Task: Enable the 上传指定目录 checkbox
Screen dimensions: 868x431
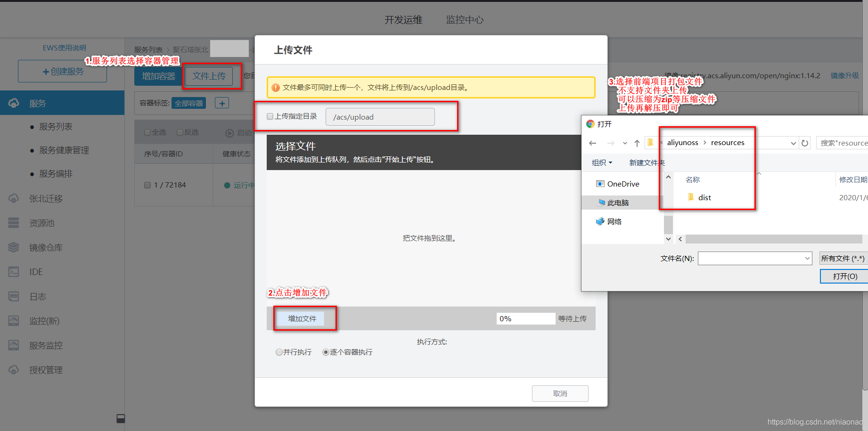Action: 270,116
